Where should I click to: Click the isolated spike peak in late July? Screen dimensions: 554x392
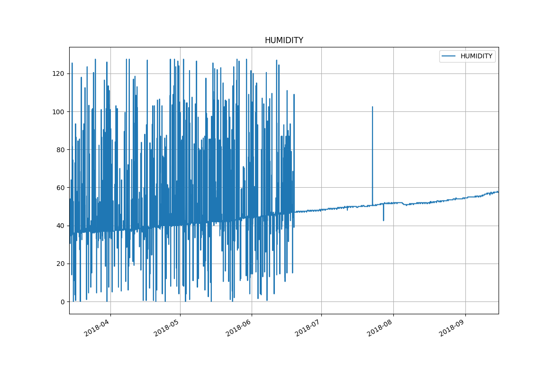coord(372,107)
